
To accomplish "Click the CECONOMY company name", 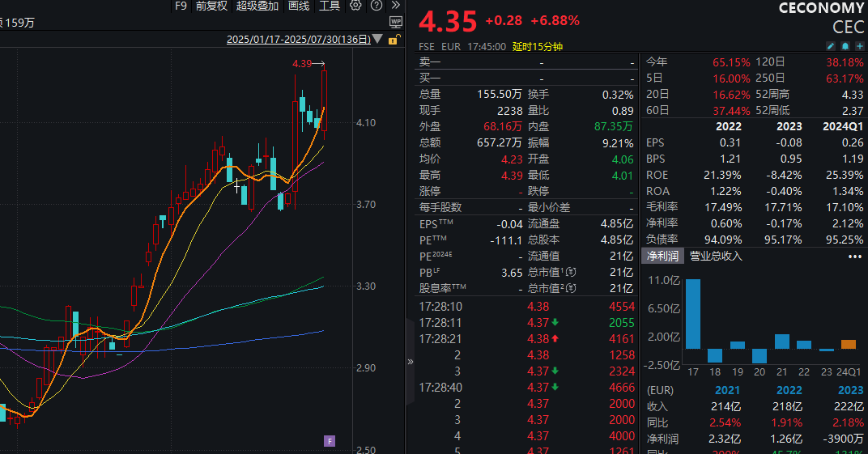I will (820, 8).
